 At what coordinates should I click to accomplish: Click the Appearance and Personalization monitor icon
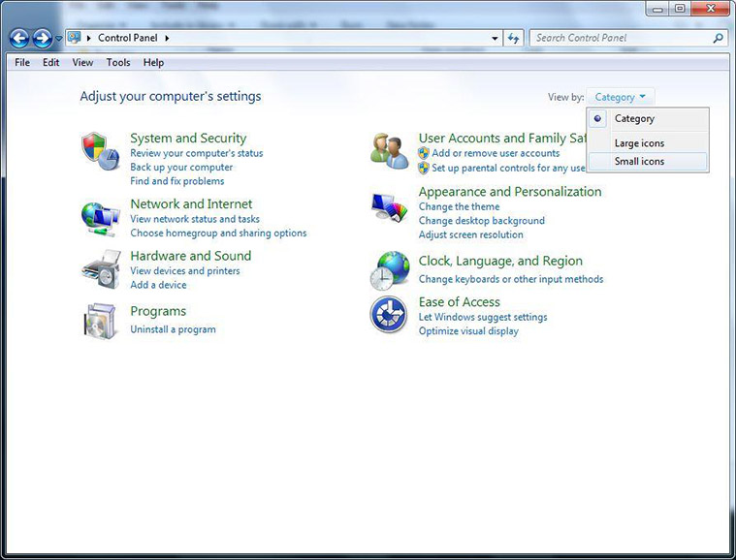(390, 206)
